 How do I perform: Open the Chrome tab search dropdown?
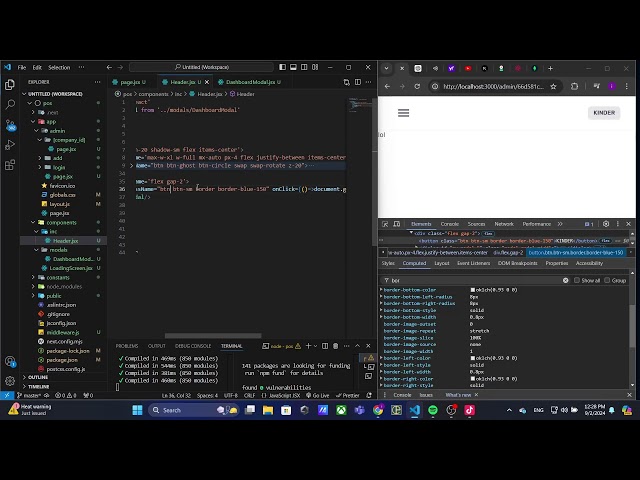tap(386, 69)
